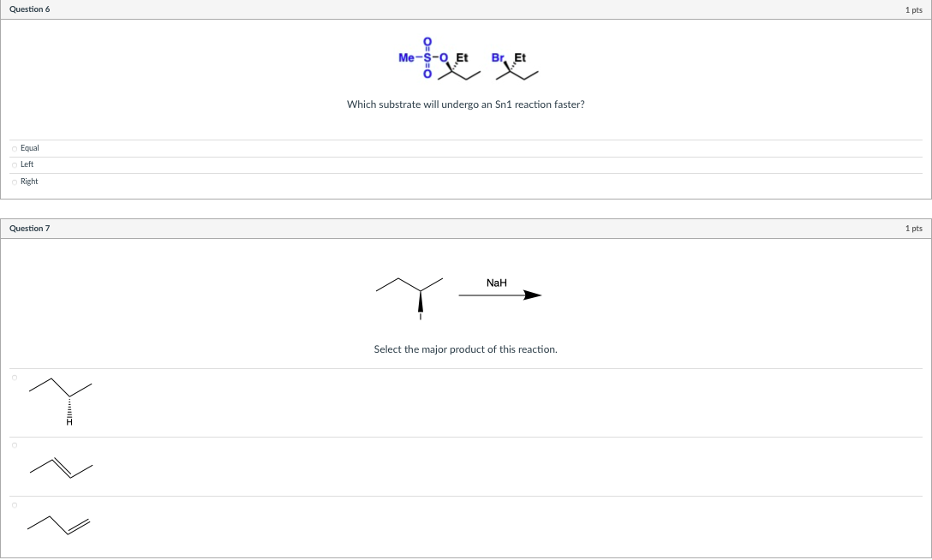Select the terminal alkene answer in Question 7
This screenshot has height=560, width=932.
click(14, 505)
